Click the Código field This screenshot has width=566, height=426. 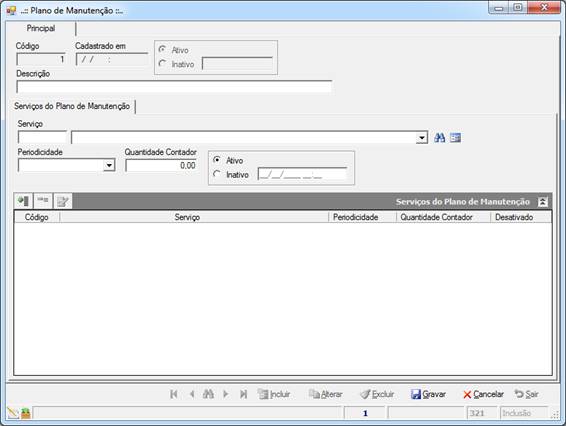[x=41, y=59]
